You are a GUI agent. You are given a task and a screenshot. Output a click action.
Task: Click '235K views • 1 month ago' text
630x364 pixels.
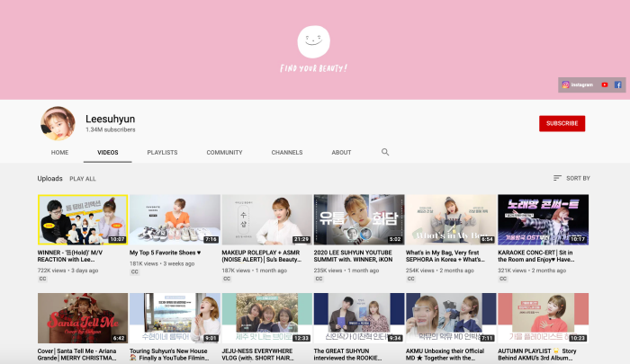tap(346, 271)
